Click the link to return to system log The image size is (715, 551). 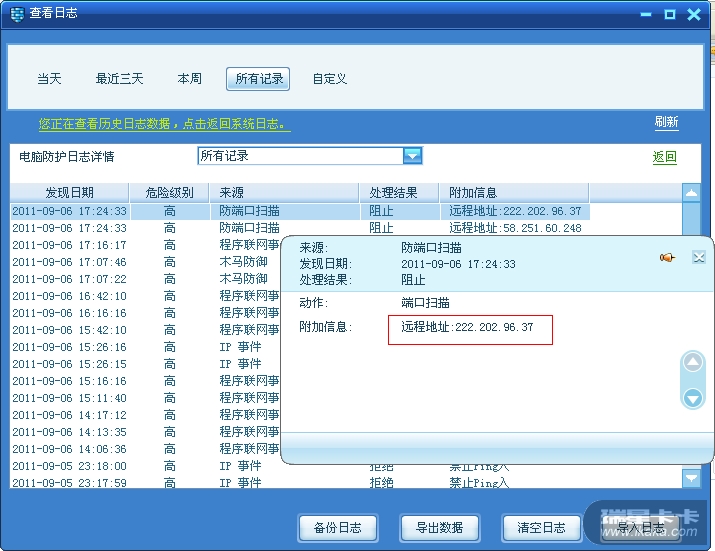click(x=165, y=124)
